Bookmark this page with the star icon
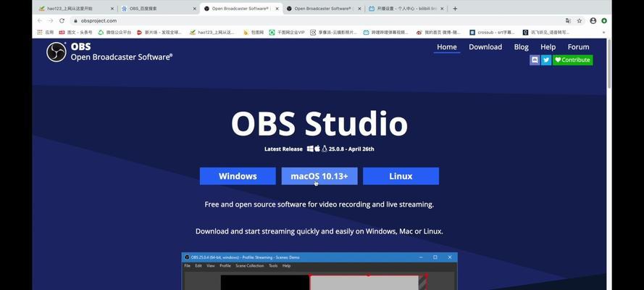The image size is (644, 290). pyautogui.click(x=580, y=20)
